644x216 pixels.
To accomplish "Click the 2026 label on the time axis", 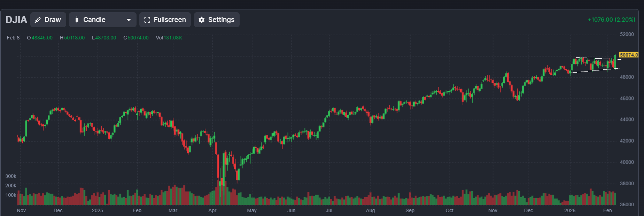I will pyautogui.click(x=570, y=210).
